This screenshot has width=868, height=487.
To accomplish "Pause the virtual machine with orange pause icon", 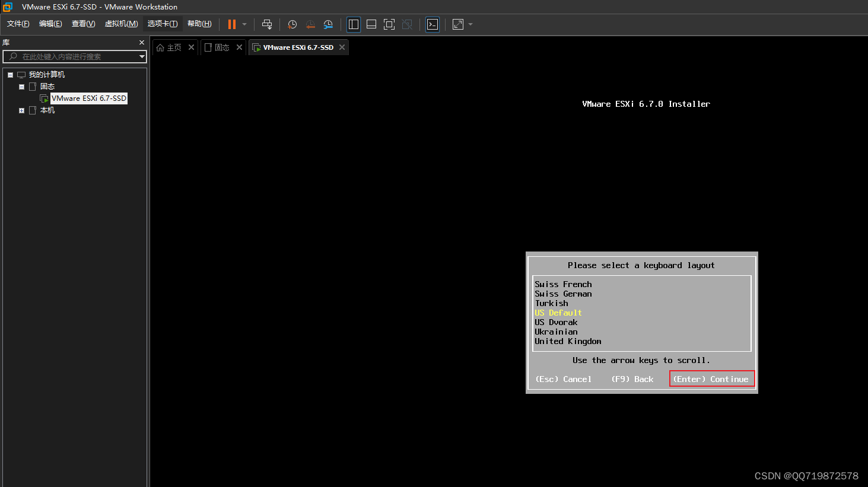I will (232, 24).
